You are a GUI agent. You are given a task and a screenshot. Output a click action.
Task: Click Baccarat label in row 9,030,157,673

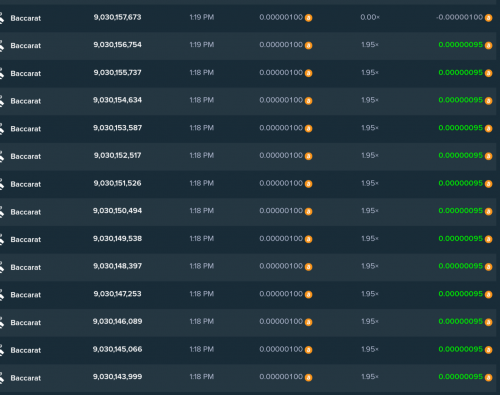(x=26, y=18)
